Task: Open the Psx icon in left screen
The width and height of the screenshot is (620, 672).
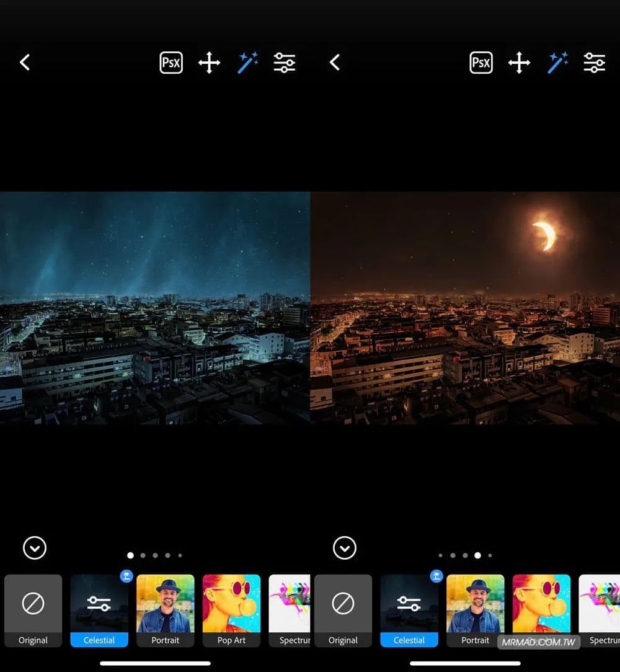Action: coord(171,63)
